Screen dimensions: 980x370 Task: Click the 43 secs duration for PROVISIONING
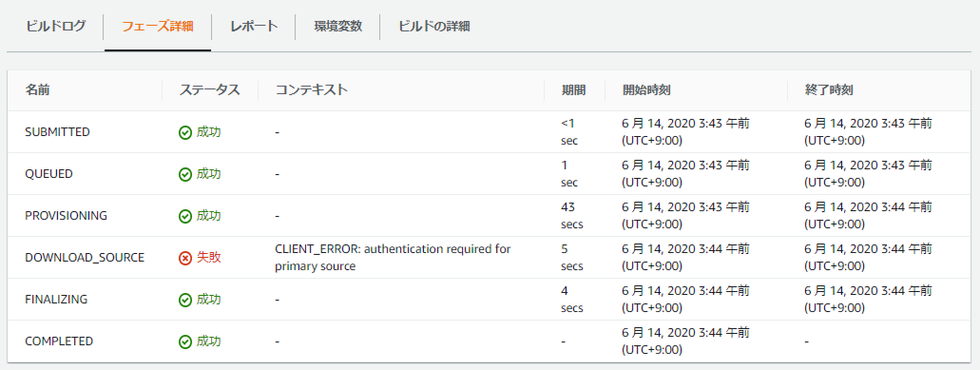572,216
